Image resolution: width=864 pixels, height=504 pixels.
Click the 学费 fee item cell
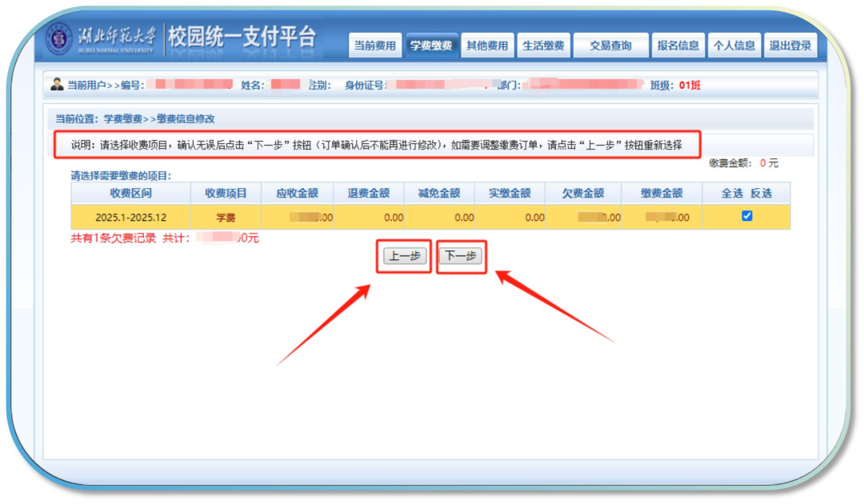[x=226, y=218]
